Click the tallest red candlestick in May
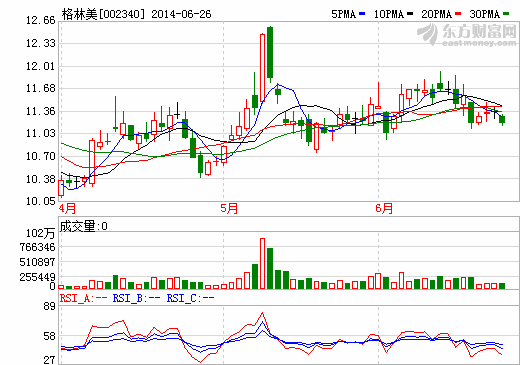The image size is (520, 365). tap(262, 67)
